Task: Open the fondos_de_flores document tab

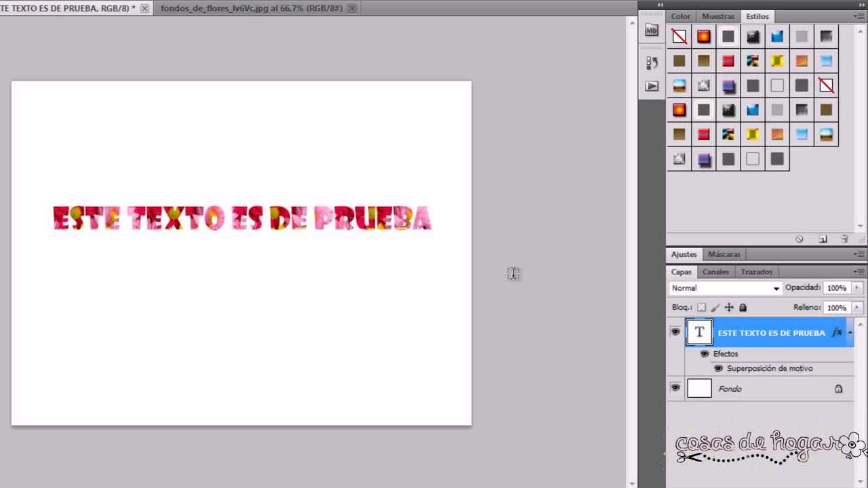Action: 251,8
